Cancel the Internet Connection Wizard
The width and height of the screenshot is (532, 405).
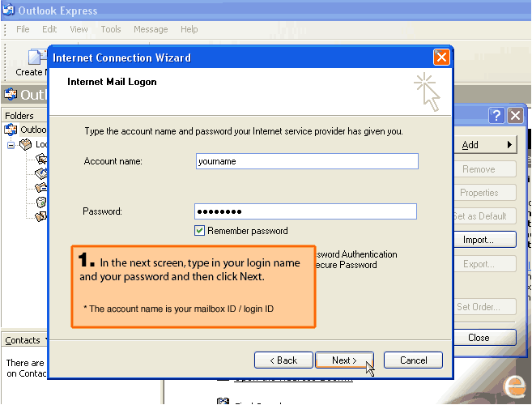pos(413,360)
